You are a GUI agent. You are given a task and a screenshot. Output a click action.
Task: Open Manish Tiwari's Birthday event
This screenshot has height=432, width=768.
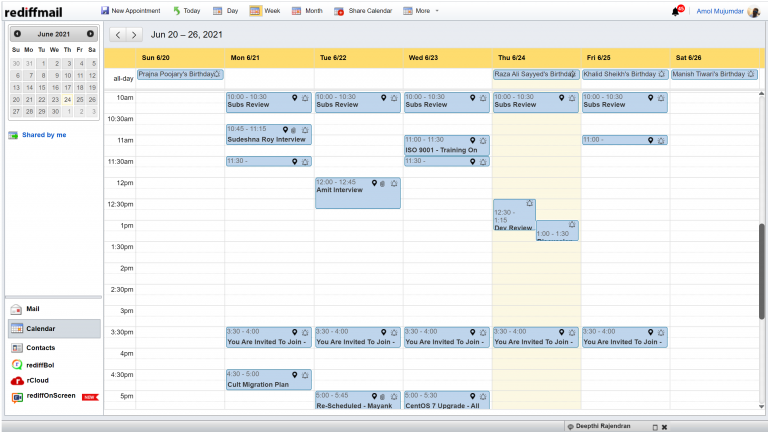coord(714,74)
